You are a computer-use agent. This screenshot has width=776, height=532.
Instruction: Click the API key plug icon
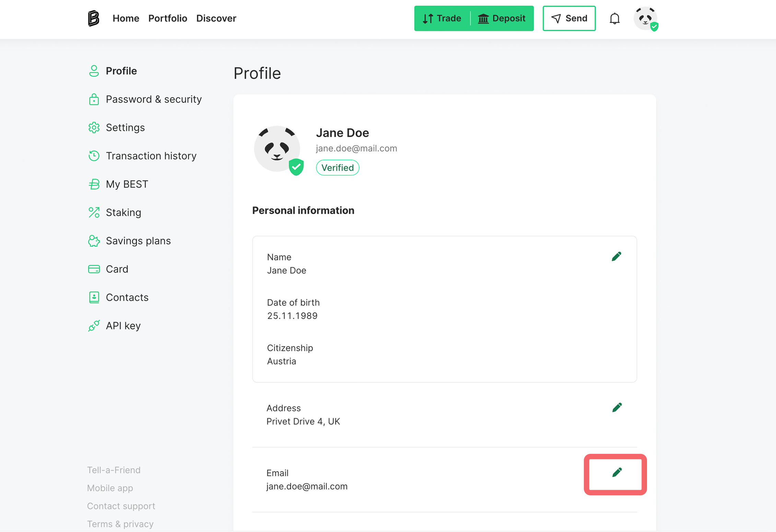(94, 326)
